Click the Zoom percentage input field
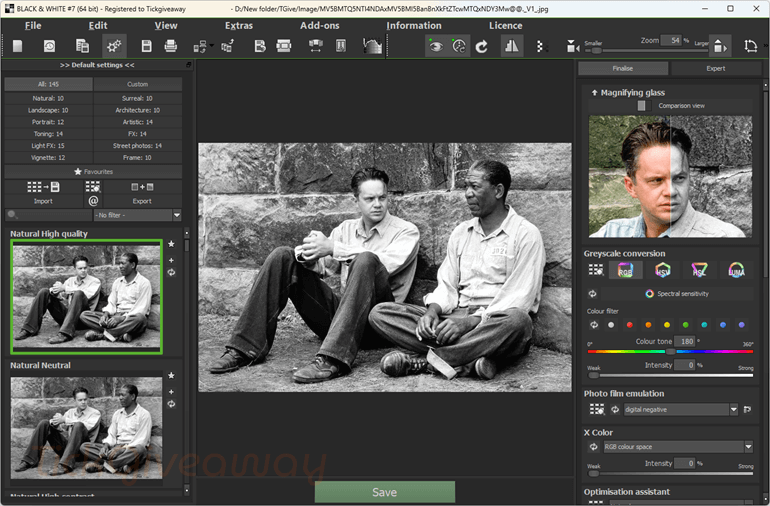This screenshot has height=506, width=770. click(672, 40)
